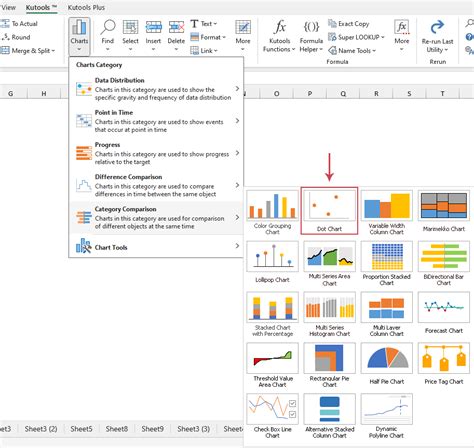Click Round button

click(16, 37)
